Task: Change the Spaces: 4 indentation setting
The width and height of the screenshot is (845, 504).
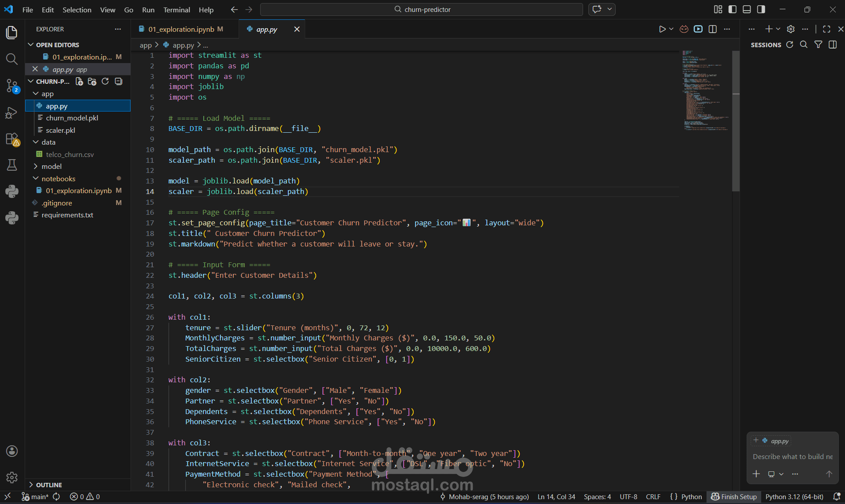Action: point(597,497)
